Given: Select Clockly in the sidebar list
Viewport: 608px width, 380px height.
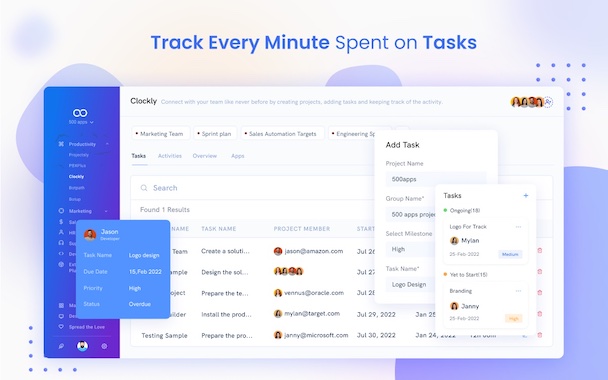Looking at the screenshot, I should [76, 176].
